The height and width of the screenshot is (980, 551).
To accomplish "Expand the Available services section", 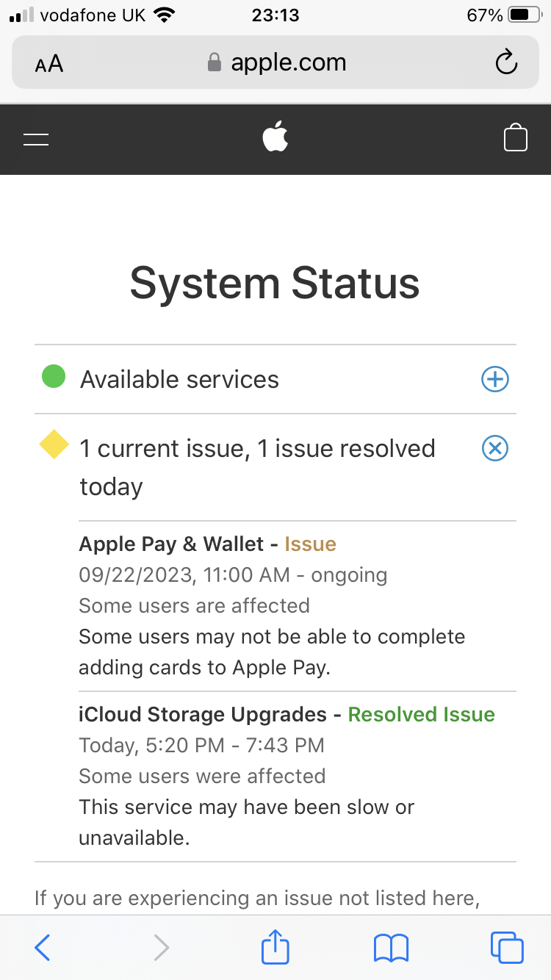I will 494,379.
